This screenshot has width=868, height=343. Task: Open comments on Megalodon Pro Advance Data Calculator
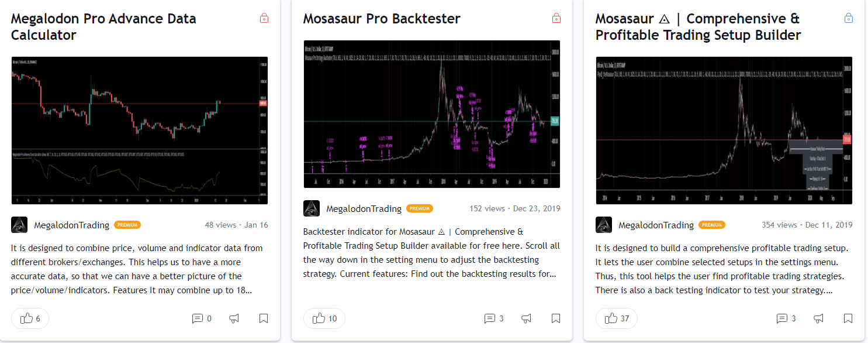201,318
